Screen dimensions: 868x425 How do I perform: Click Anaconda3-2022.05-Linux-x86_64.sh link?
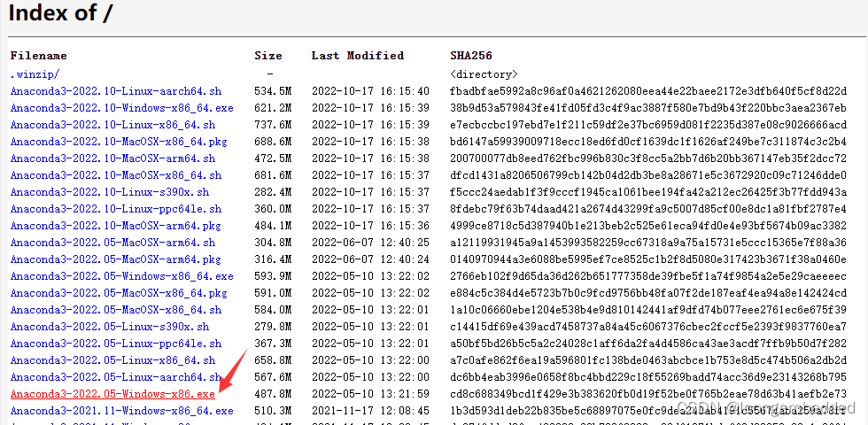[x=113, y=360]
